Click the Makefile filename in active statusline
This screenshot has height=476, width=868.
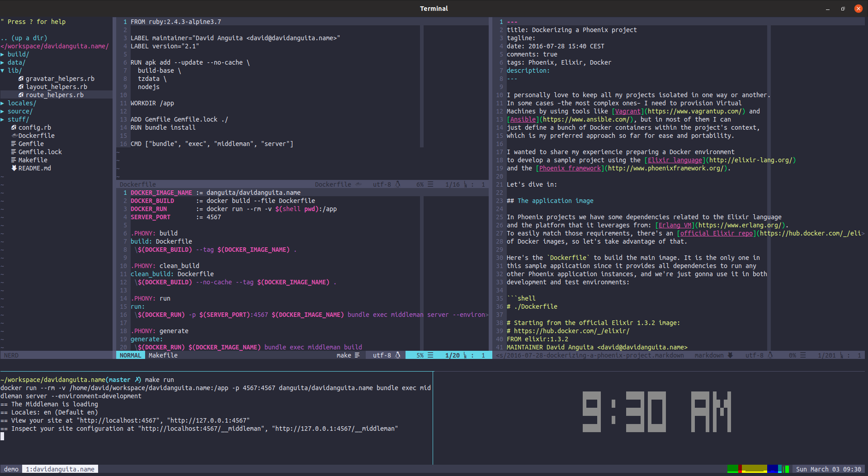(163, 355)
